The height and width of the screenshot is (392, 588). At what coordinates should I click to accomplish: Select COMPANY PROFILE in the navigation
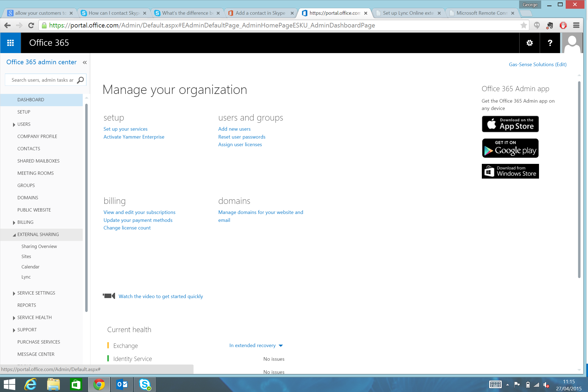37,136
